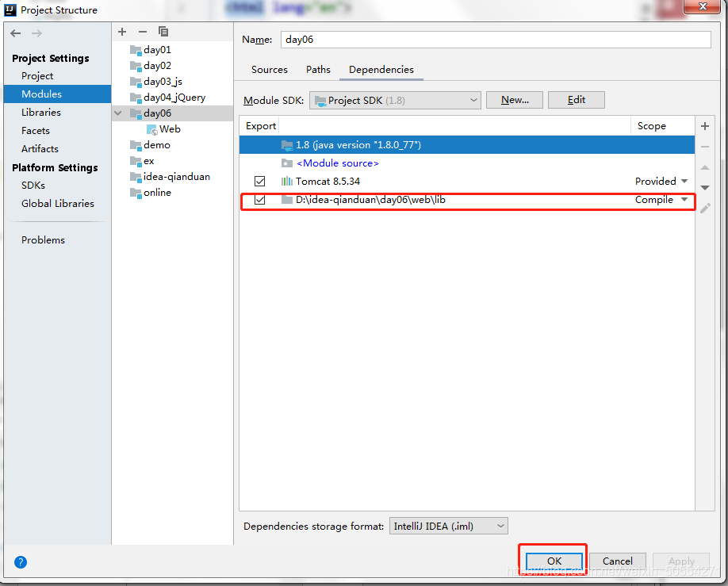Click the Tomcat 8.5.34 library icon
The image size is (728, 586).
tap(287, 182)
